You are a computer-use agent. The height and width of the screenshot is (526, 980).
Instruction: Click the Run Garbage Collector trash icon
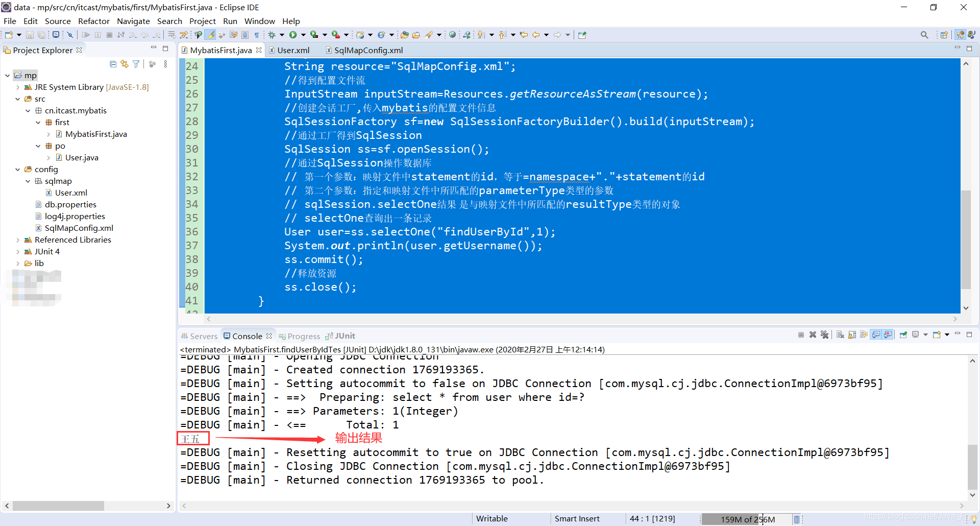click(x=796, y=519)
